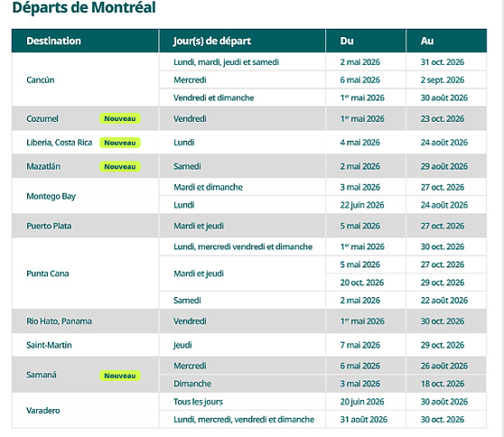Click the '22 août 2026' end date
504x437 pixels.
coord(444,301)
